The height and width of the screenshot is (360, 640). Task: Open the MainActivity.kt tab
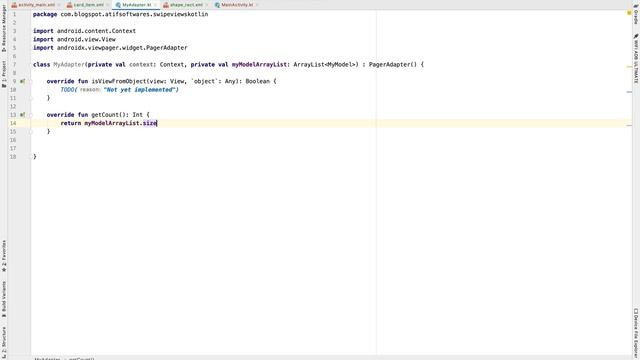click(236, 5)
